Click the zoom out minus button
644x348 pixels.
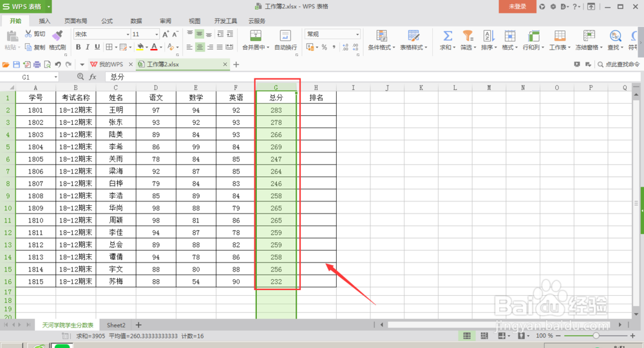(x=558, y=336)
